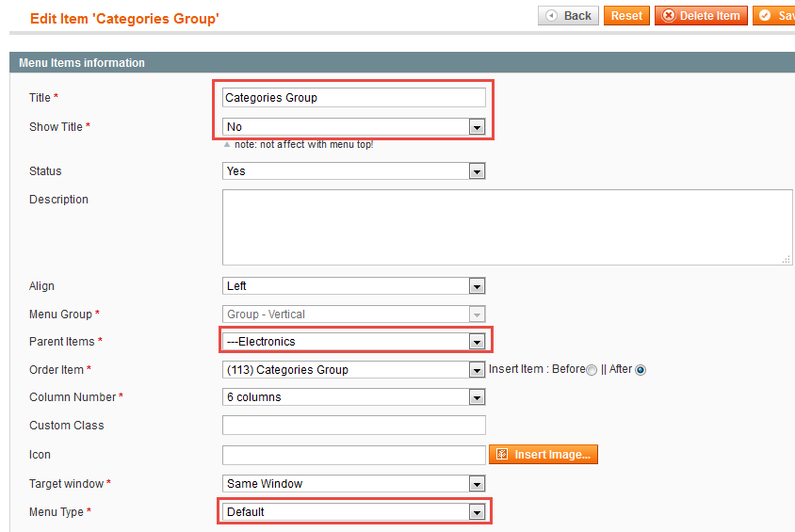Click the Insert Image button
Screen dimensions: 795x532
[x=543, y=455]
